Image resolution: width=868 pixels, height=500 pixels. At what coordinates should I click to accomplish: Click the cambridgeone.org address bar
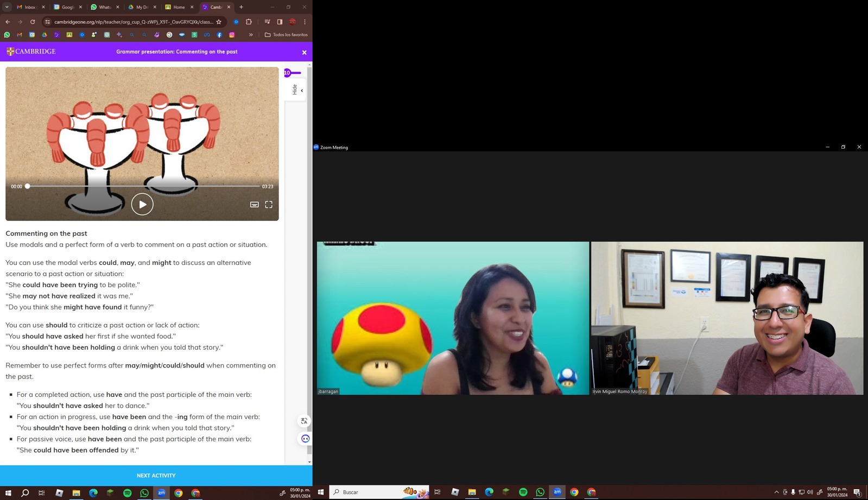tap(134, 22)
